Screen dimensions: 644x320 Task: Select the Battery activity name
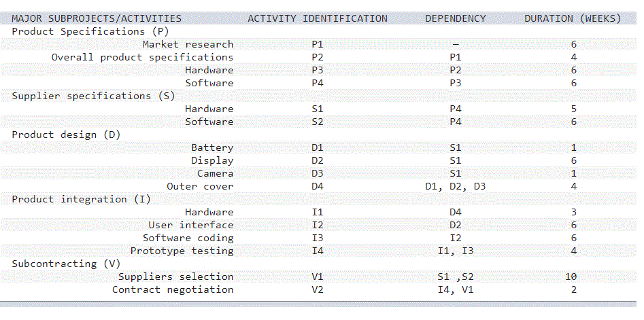(212, 147)
